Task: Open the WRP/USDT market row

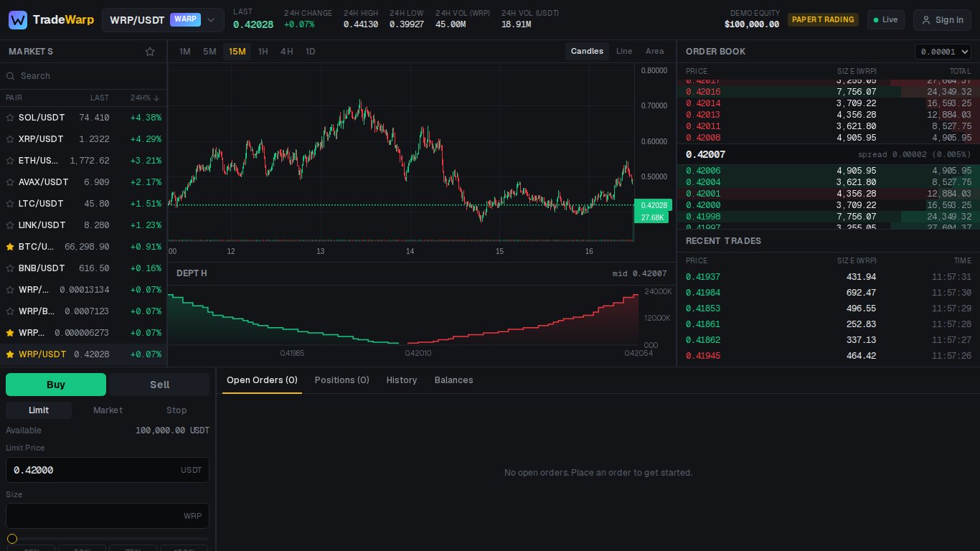Action: point(83,354)
